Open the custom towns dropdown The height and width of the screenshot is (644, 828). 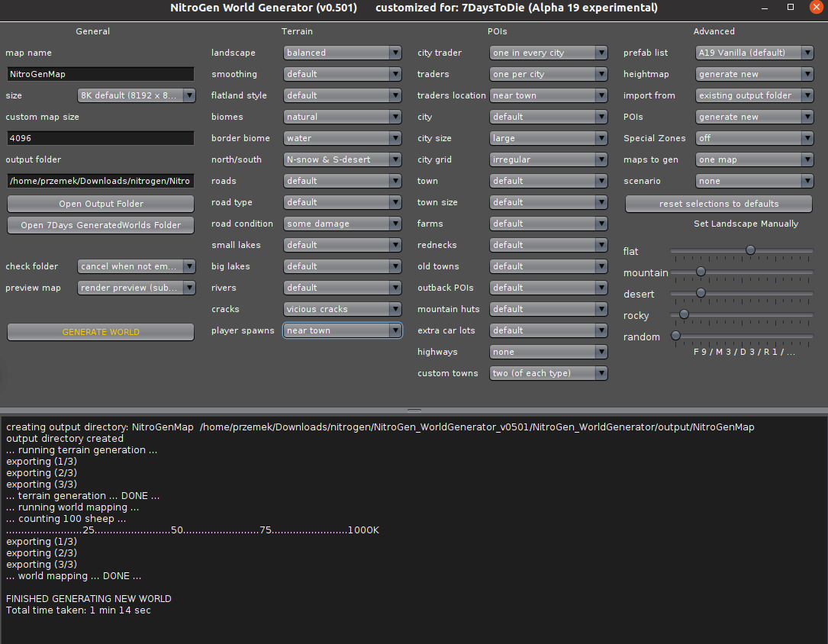[548, 372]
